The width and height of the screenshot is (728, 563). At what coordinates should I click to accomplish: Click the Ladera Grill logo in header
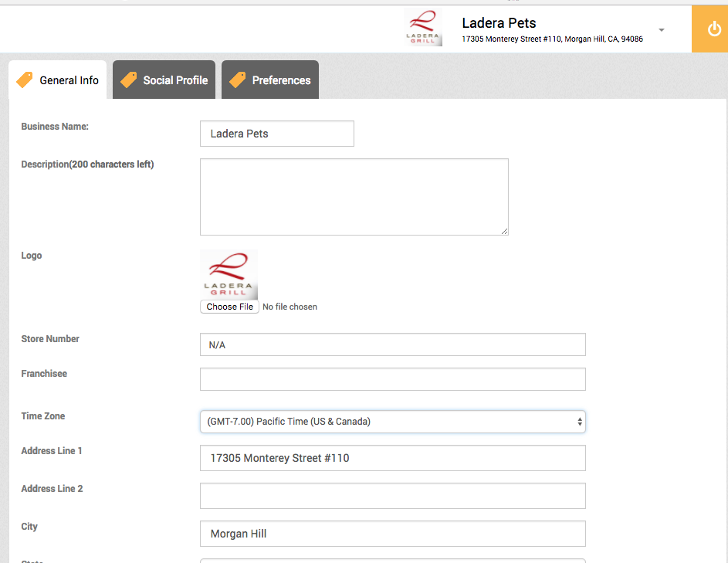click(x=423, y=28)
